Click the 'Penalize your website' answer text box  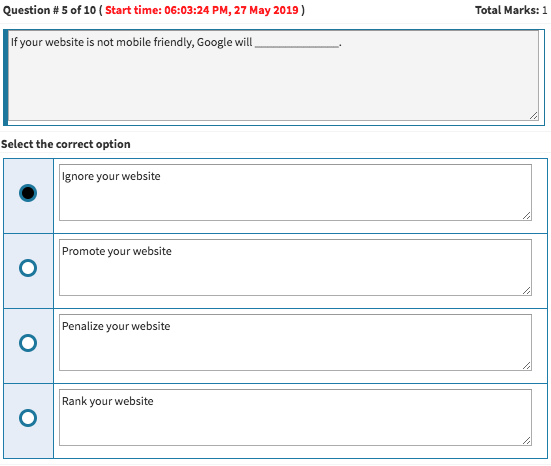click(295, 342)
